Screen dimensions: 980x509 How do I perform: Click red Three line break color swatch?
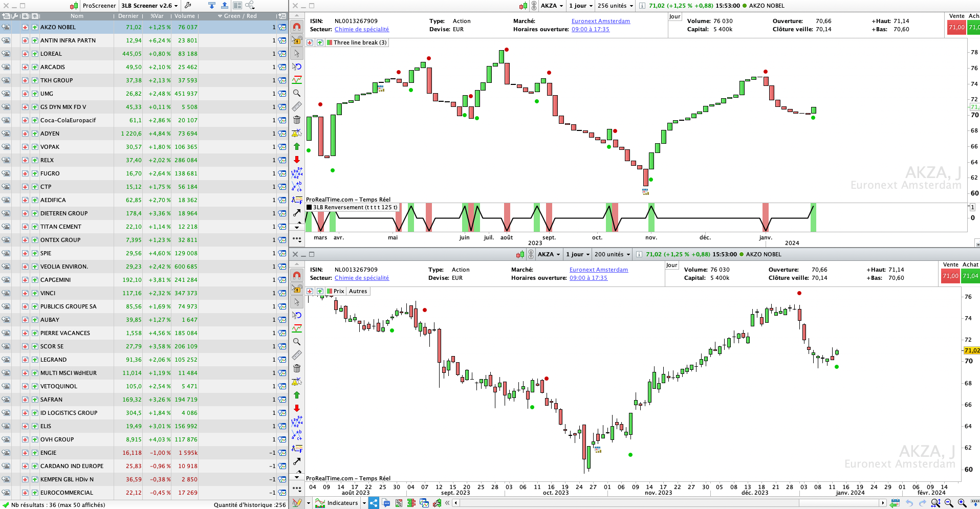tap(330, 42)
